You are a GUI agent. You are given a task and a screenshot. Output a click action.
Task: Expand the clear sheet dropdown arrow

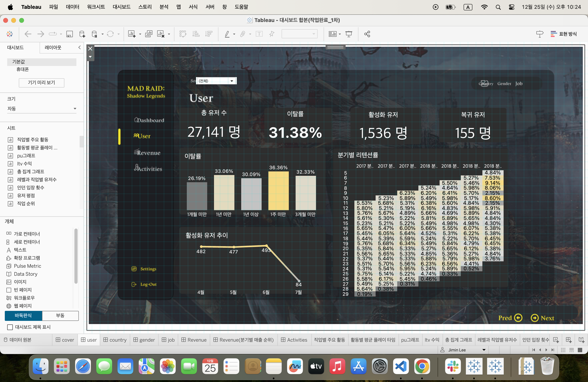(169, 34)
